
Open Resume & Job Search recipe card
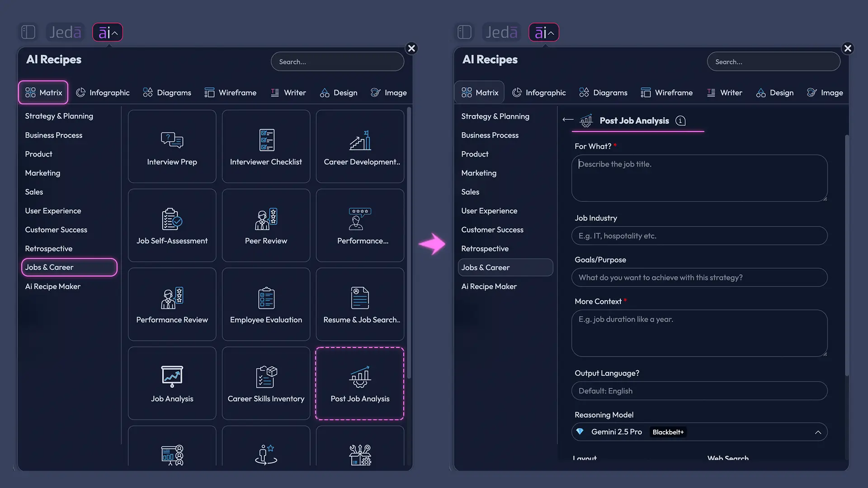[360, 304]
